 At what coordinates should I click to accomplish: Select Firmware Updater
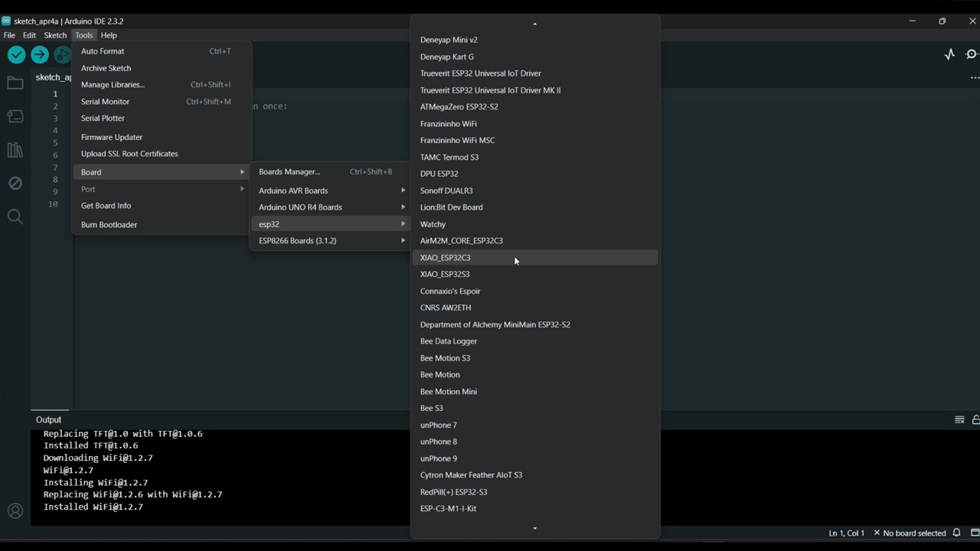pyautogui.click(x=162, y=137)
